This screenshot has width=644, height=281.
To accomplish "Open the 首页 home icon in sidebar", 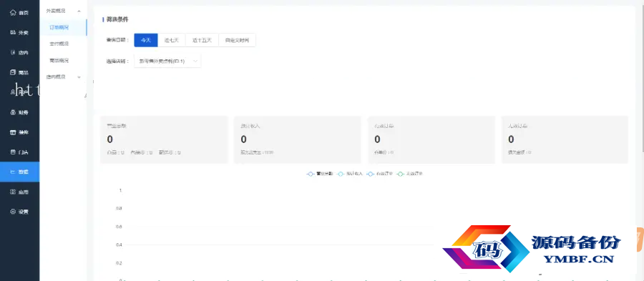I will point(13,13).
